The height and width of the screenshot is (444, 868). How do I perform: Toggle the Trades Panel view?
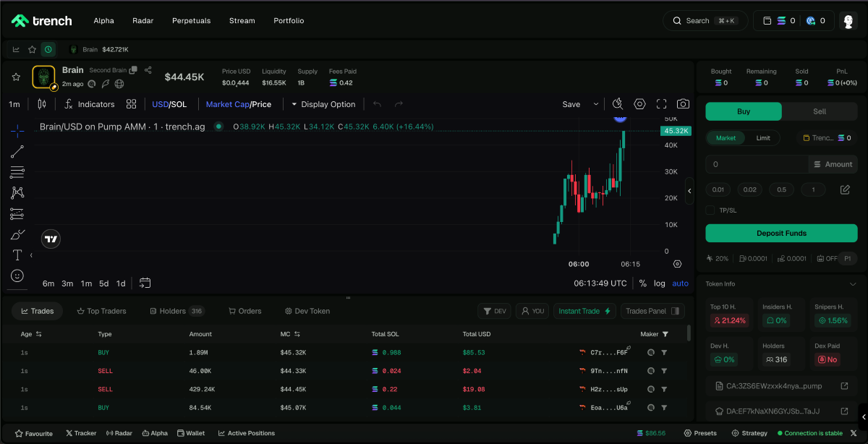click(x=652, y=311)
